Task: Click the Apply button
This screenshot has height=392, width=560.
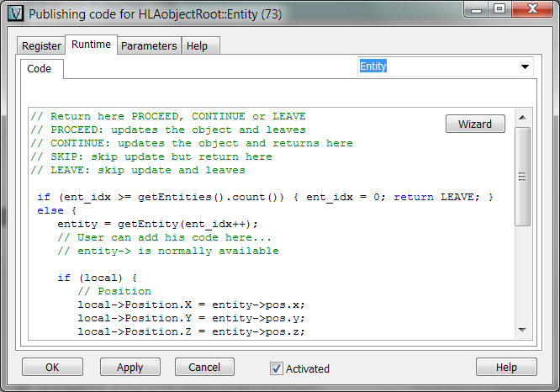Action: click(129, 368)
